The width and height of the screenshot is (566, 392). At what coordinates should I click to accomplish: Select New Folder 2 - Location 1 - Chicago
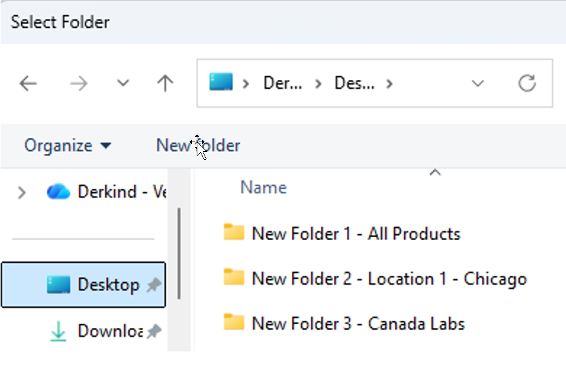375,278
